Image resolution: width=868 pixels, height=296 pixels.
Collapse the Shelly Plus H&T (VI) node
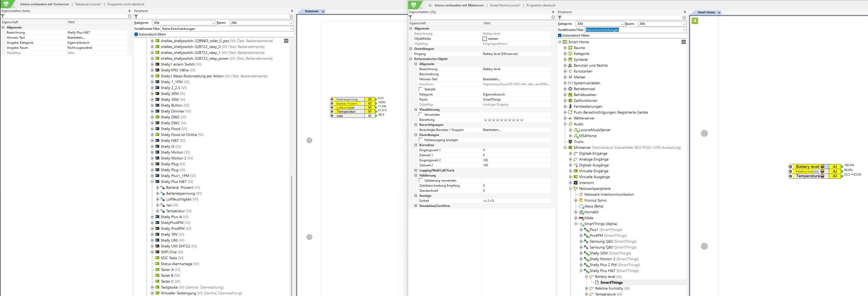(x=152, y=182)
